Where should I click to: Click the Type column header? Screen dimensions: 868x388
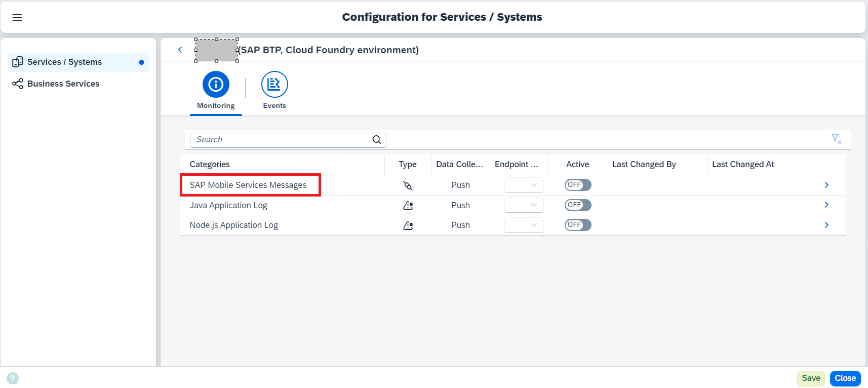click(408, 164)
